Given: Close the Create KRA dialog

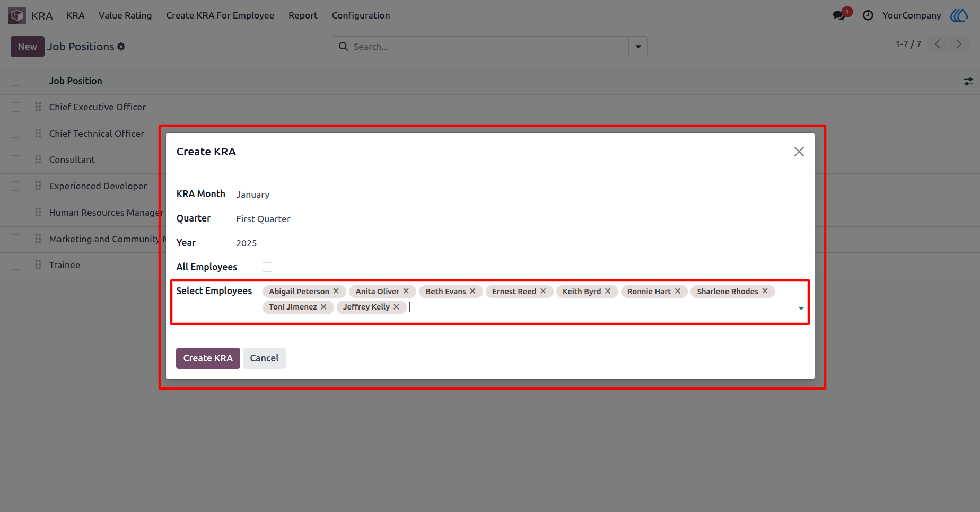Looking at the screenshot, I should point(799,152).
